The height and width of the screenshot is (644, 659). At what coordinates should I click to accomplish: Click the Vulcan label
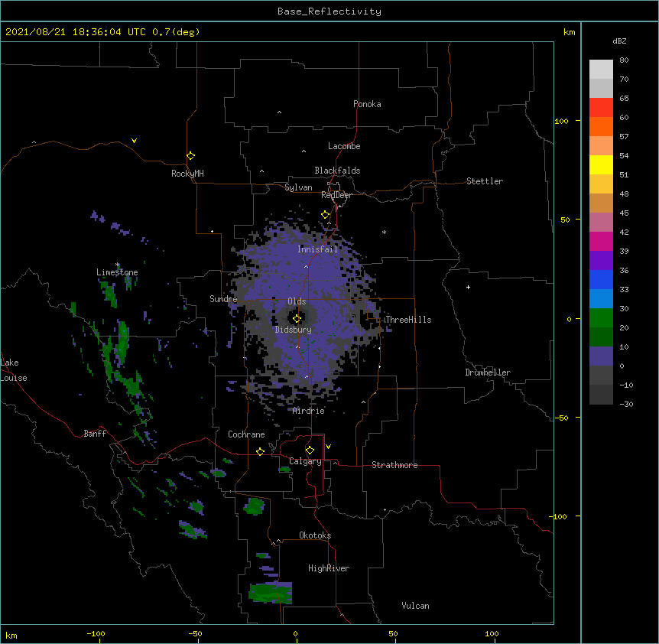[415, 606]
